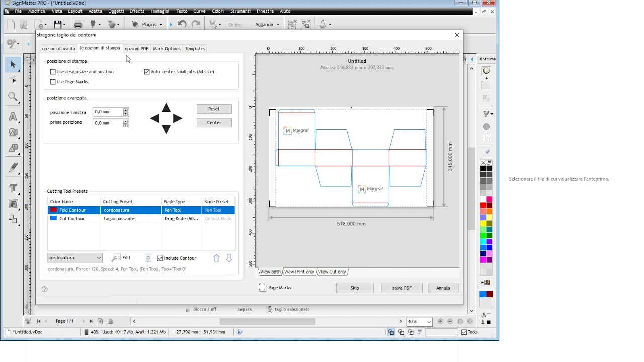Click the zoom-in plus icon beside the zoom box

click(441, 321)
